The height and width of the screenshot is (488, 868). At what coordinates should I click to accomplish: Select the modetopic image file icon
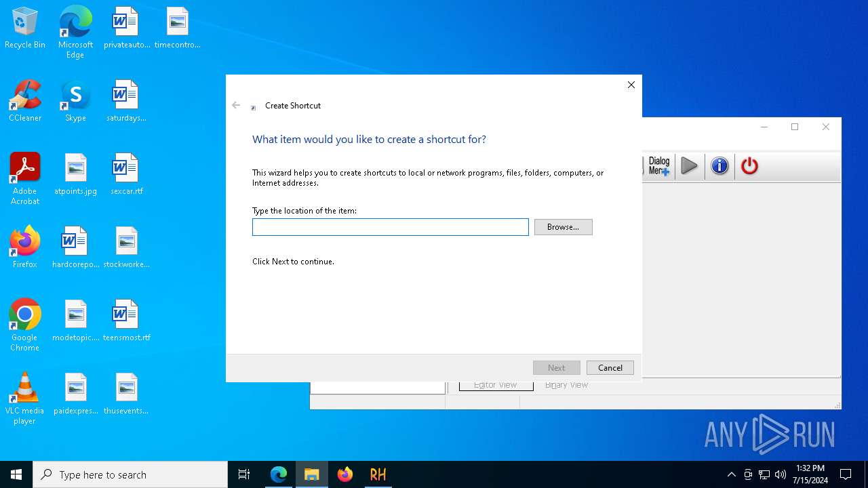(75, 321)
